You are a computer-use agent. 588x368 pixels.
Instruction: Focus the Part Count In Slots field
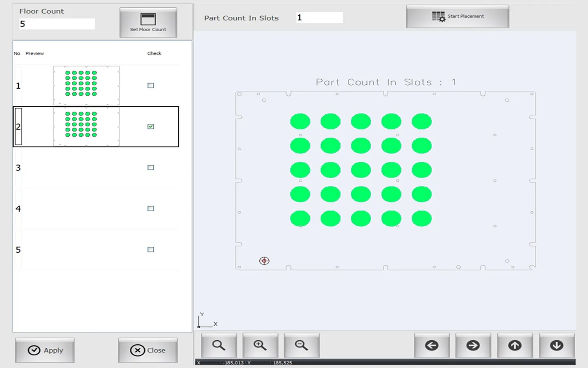tap(319, 18)
